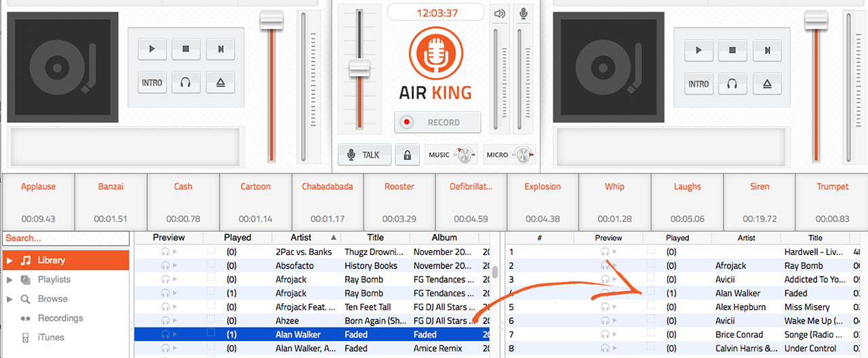Image resolution: width=868 pixels, height=358 pixels.
Task: Preview playlist track 2 Afrojack Ray Bomb
Action: [x=605, y=265]
